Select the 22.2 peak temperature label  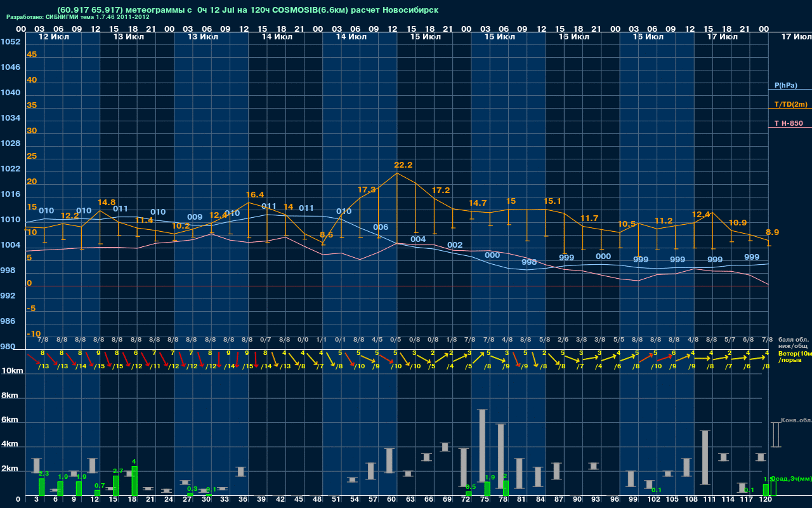pyautogui.click(x=403, y=165)
